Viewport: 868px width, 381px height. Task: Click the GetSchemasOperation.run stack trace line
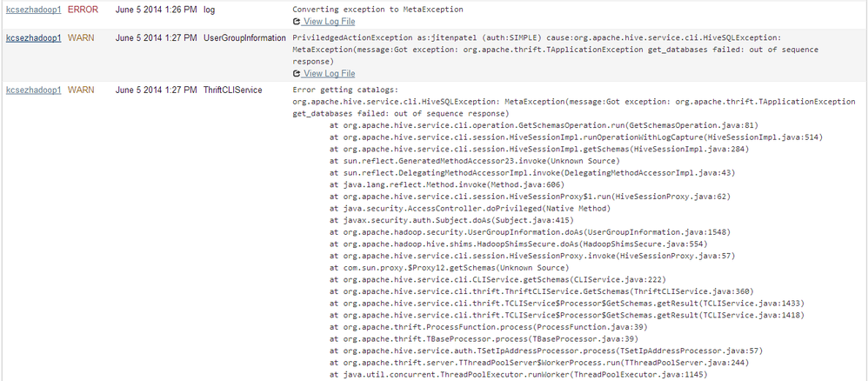[x=543, y=125]
